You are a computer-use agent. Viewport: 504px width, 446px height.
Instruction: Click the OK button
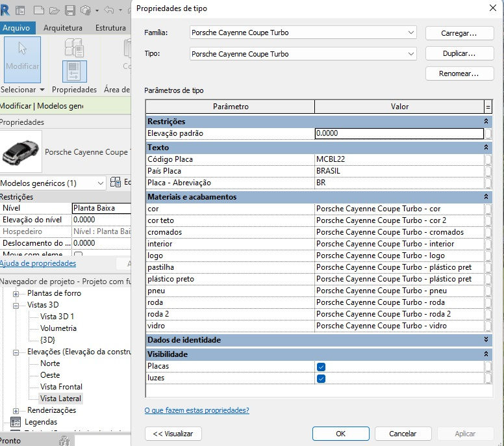pyautogui.click(x=341, y=434)
